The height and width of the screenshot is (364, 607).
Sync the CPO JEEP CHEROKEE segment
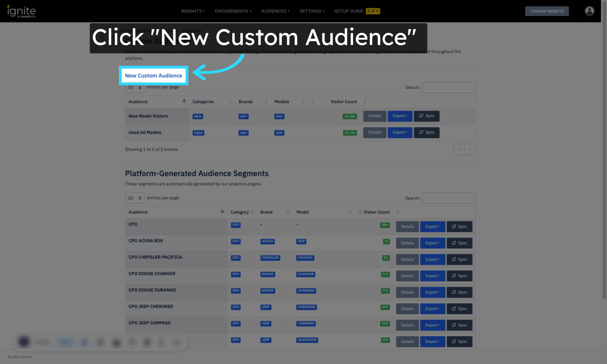click(459, 309)
